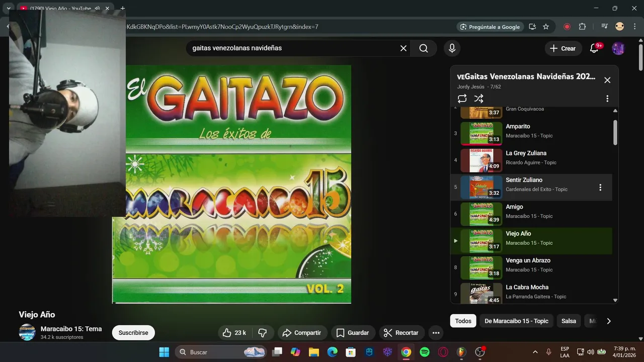Dislike the video
Image resolution: width=644 pixels, height=362 pixels.
tap(262, 333)
